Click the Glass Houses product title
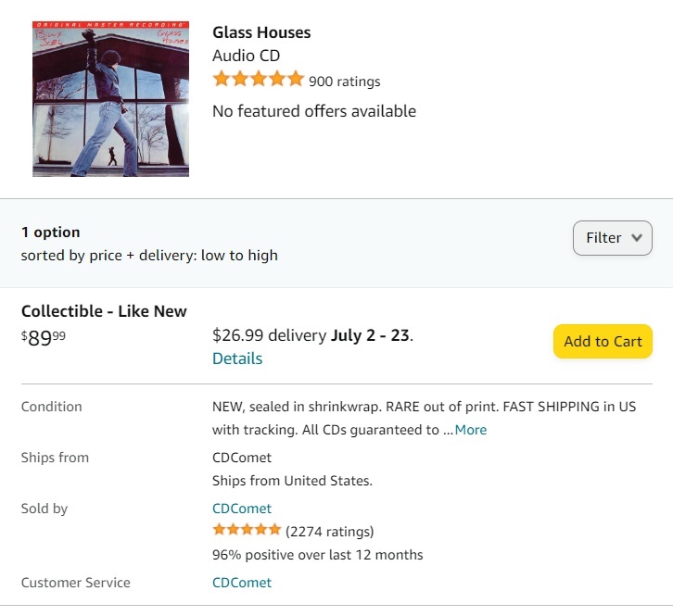Image resolution: width=673 pixels, height=616 pixels. pyautogui.click(x=261, y=32)
